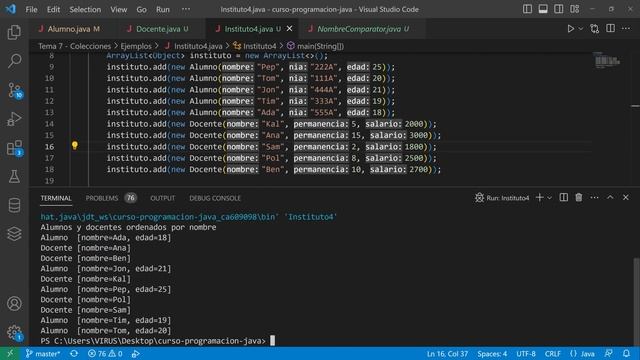Click the run icon in status bar

(136, 353)
